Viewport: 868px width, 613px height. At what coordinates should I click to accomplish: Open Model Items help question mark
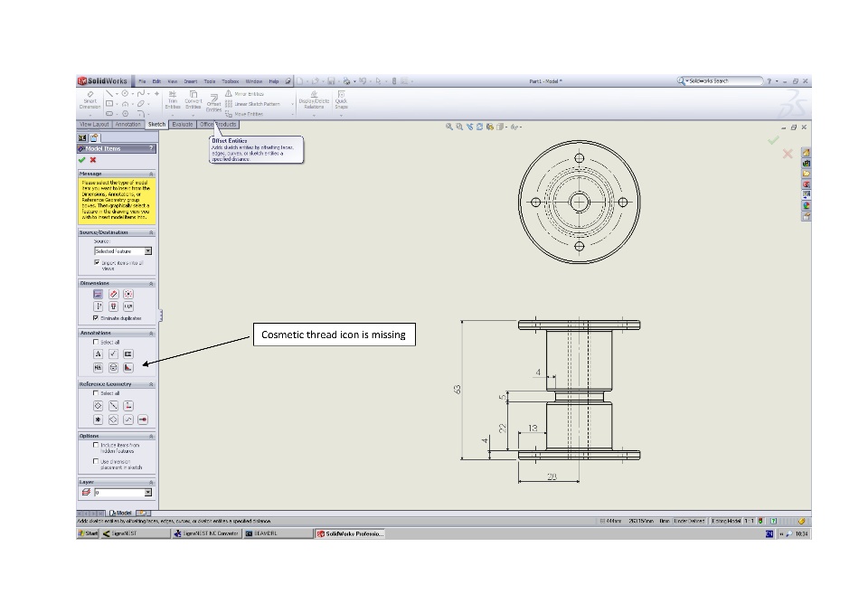click(x=151, y=148)
